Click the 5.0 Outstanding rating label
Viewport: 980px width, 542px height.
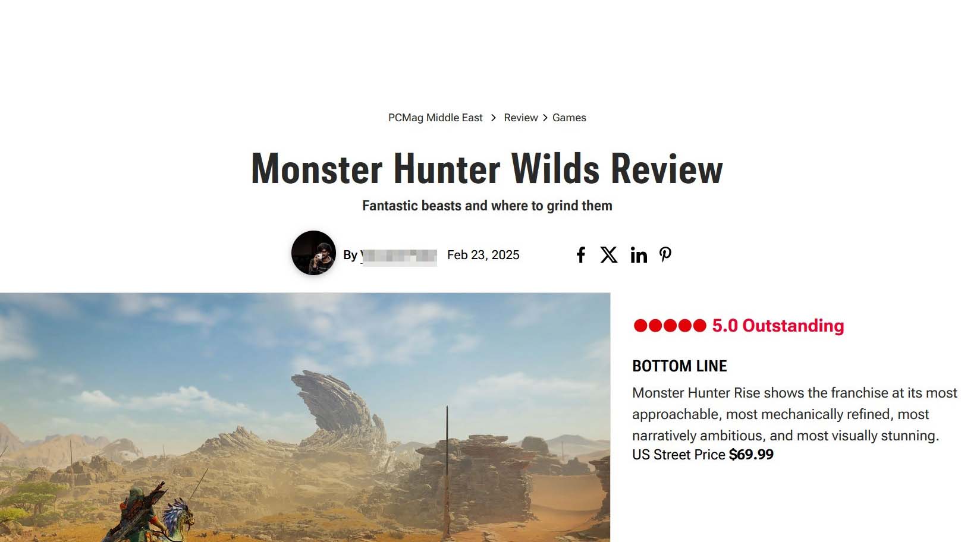click(778, 326)
